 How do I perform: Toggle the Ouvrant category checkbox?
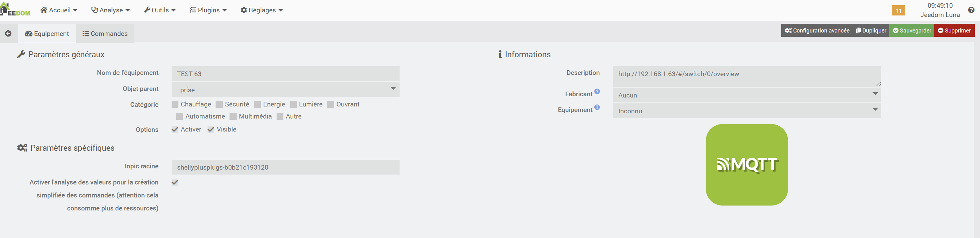click(330, 104)
